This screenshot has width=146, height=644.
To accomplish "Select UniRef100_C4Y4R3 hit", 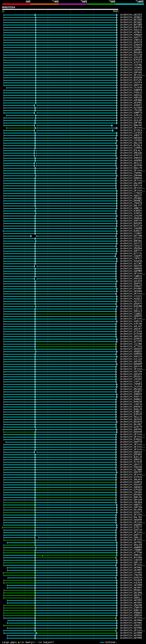I will (131, 572).
